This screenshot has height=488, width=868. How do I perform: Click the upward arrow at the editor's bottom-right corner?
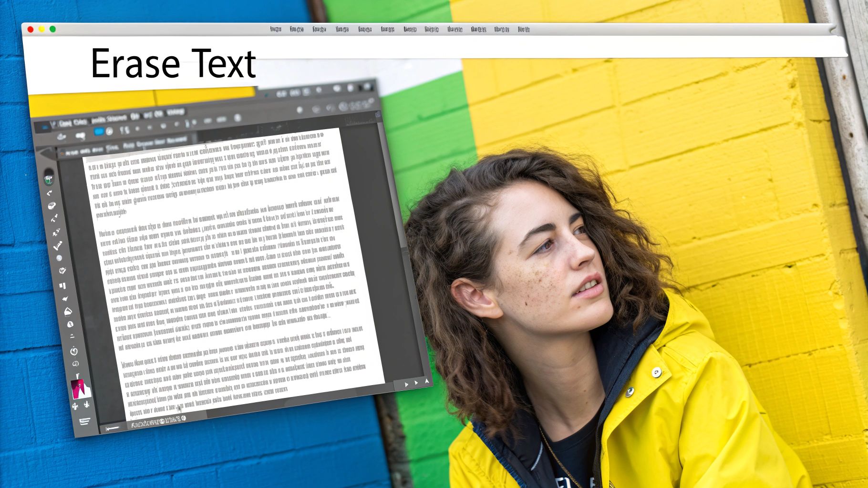tap(427, 381)
